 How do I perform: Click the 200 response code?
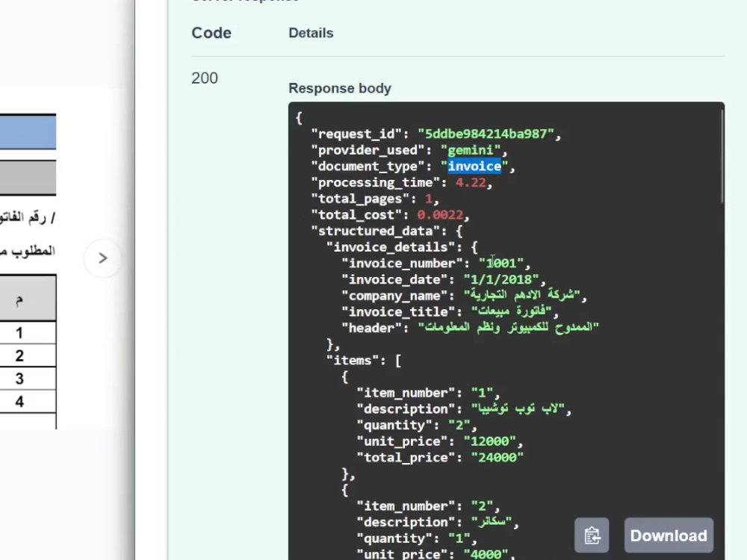click(205, 78)
